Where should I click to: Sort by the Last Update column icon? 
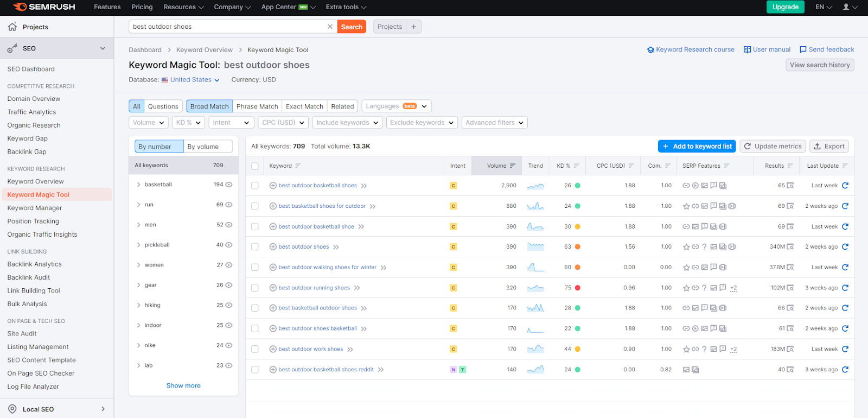coord(845,166)
